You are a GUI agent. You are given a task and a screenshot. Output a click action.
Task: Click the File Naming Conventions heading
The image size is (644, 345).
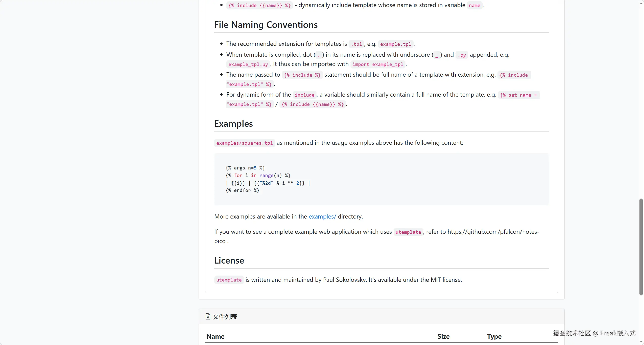pyautogui.click(x=266, y=25)
